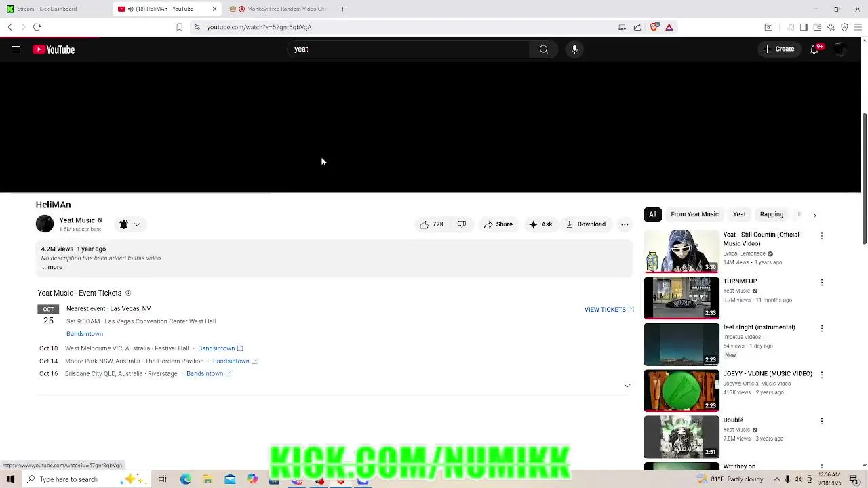Viewport: 868px width, 488px height.
Task: Bookmark this page
Action: click(179, 27)
